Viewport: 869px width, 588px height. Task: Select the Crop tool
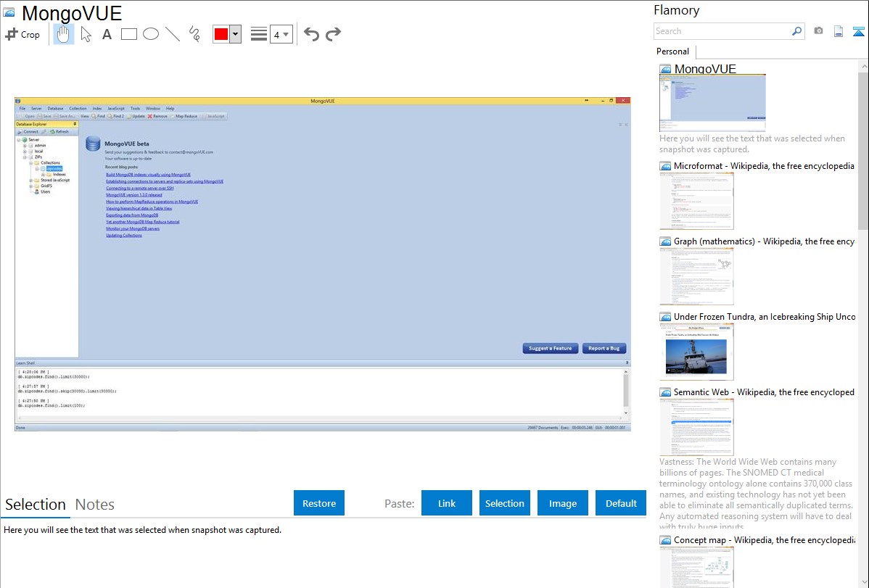tap(22, 34)
